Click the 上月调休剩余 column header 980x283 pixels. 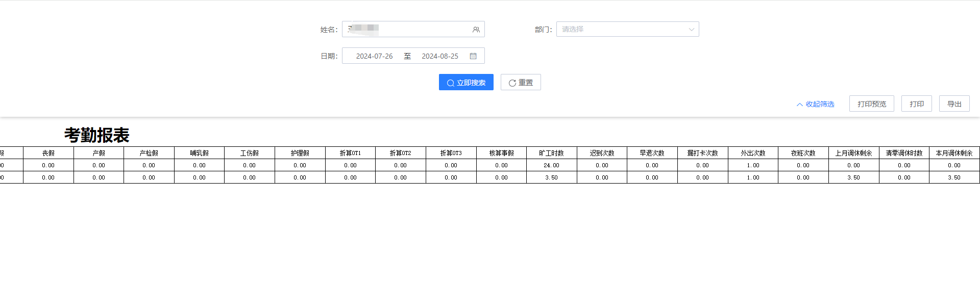tap(853, 153)
